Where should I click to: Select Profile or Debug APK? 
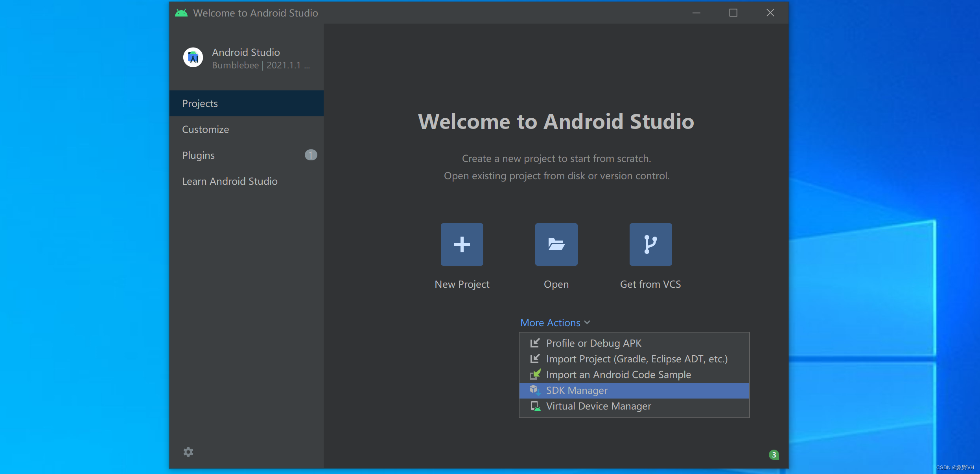click(x=593, y=343)
